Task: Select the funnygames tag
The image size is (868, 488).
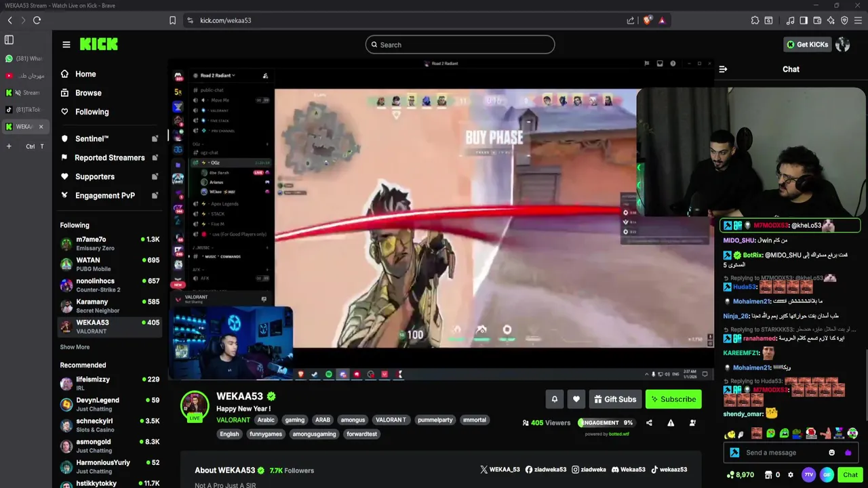Action: click(265, 434)
